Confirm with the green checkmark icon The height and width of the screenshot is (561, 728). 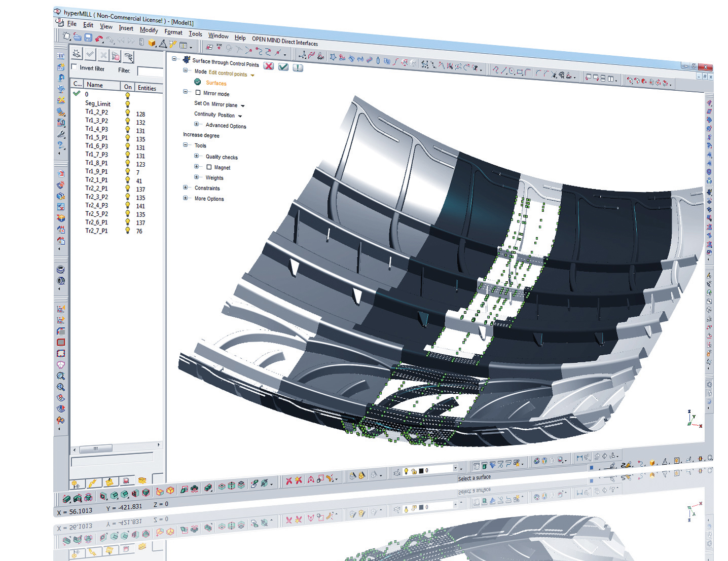(x=283, y=67)
